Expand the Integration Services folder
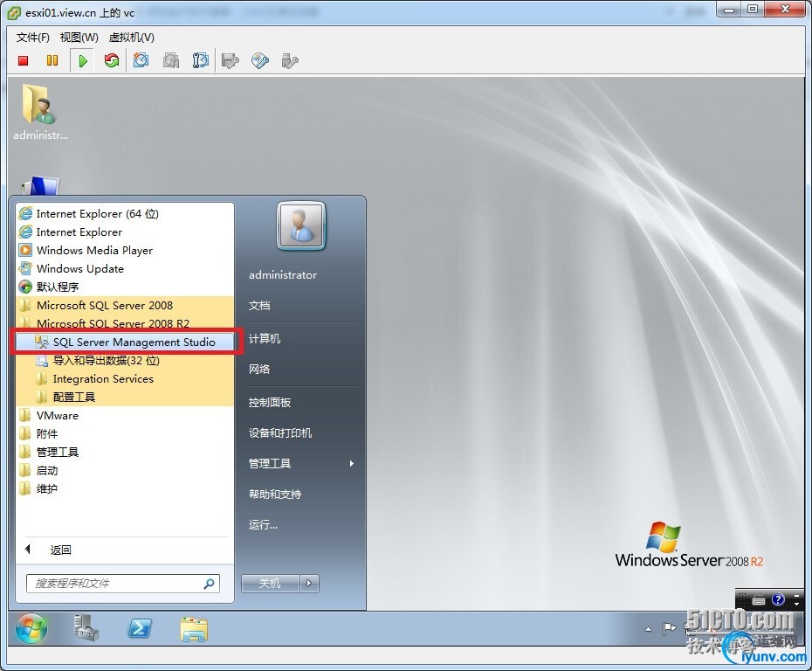The height and width of the screenshot is (671, 812). click(x=125, y=379)
